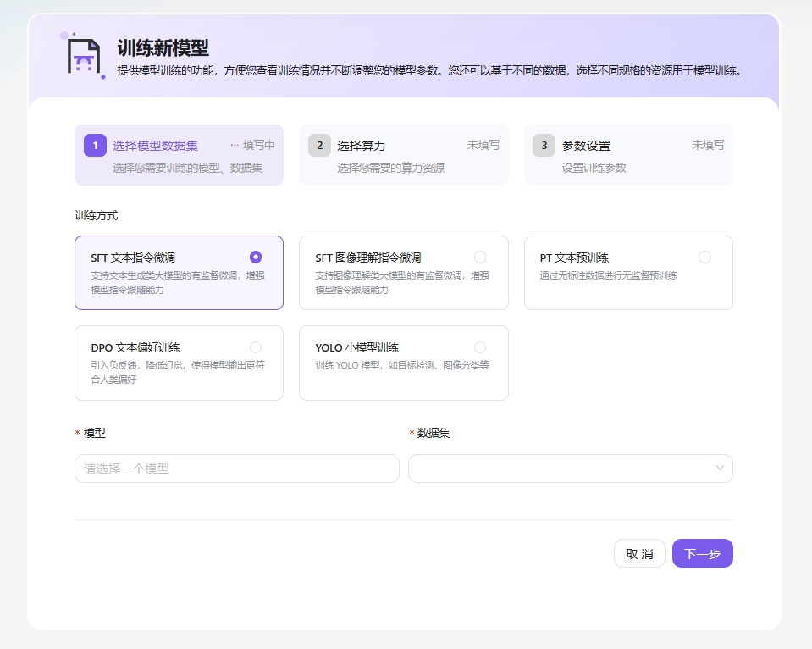
Task: Click the 数据集 dropdown chevron arrow
Action: pyautogui.click(x=720, y=468)
